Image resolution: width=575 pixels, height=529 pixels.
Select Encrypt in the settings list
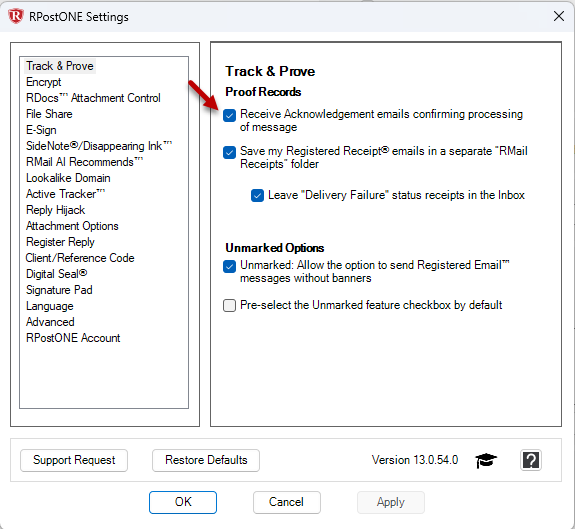[x=44, y=82]
